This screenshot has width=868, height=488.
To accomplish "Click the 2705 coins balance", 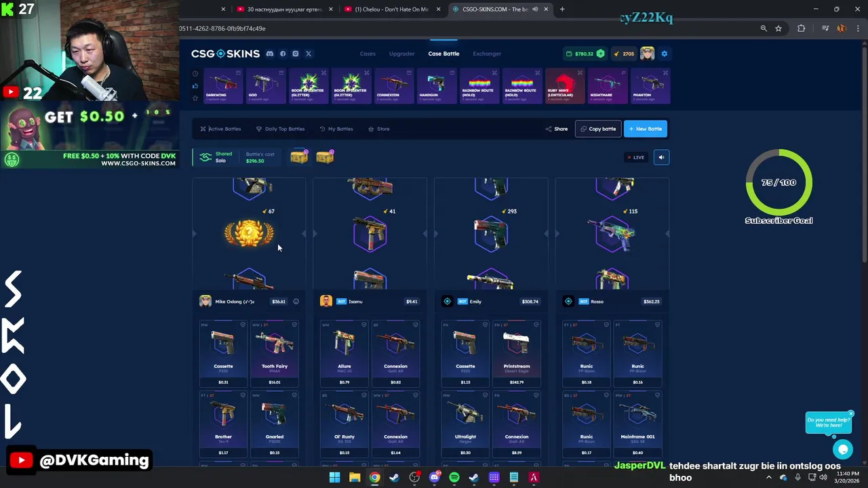I will tap(624, 54).
